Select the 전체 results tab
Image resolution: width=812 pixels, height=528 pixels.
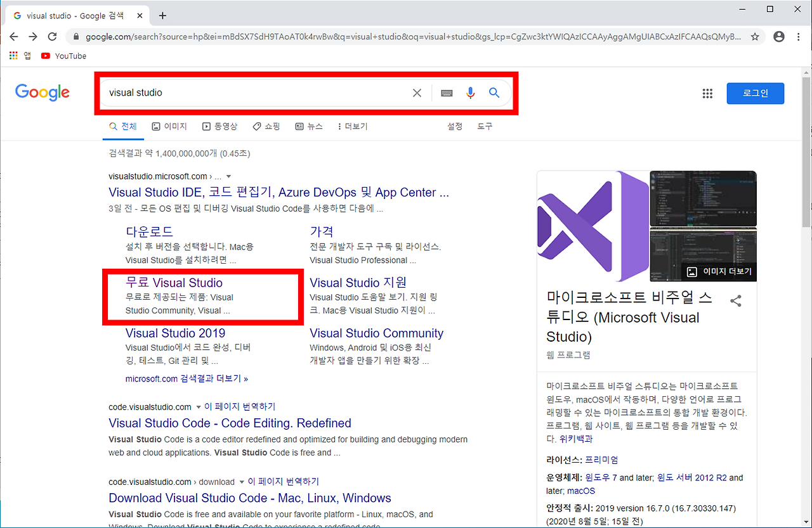coord(123,127)
